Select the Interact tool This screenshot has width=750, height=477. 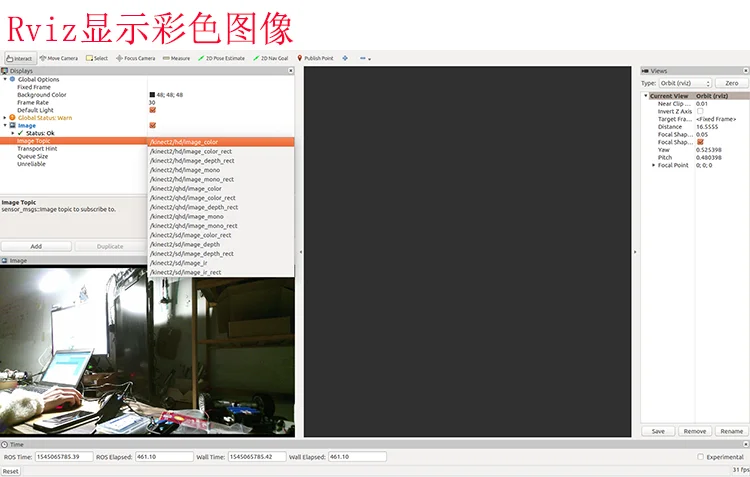pos(20,58)
